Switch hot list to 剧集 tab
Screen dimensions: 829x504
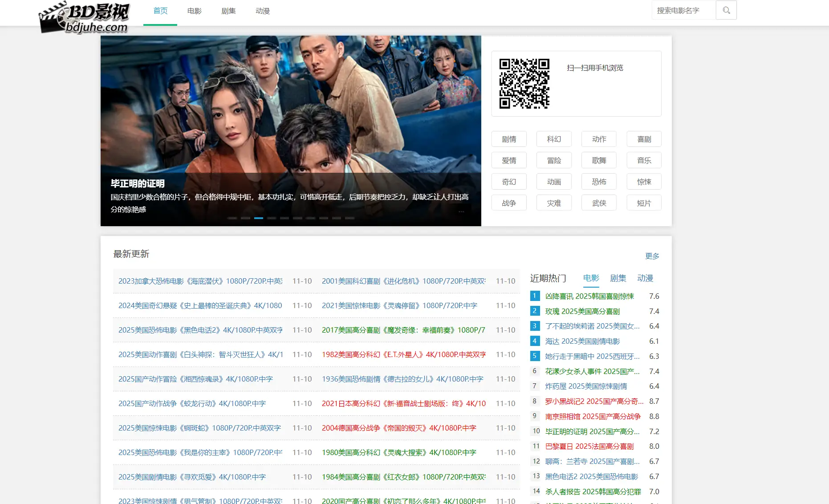tap(618, 278)
